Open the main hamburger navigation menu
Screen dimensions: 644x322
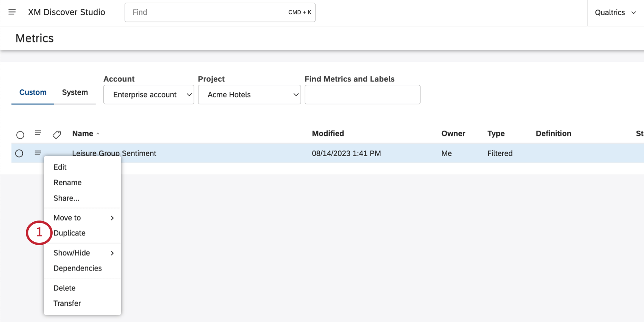point(12,12)
